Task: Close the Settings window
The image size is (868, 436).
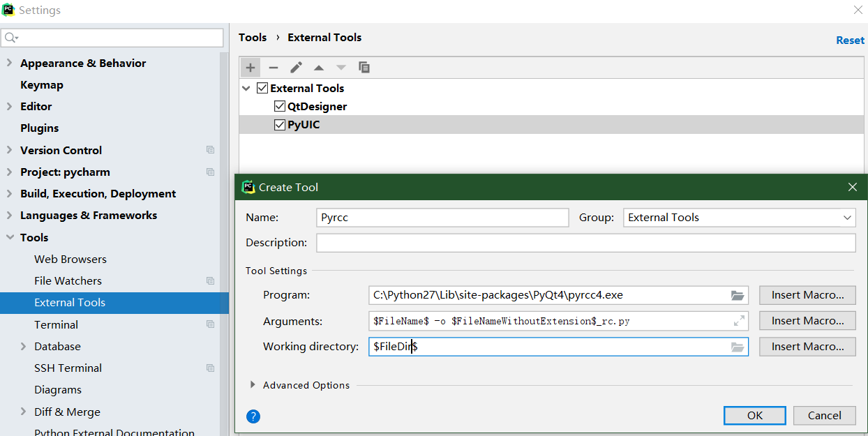Action: tap(858, 10)
